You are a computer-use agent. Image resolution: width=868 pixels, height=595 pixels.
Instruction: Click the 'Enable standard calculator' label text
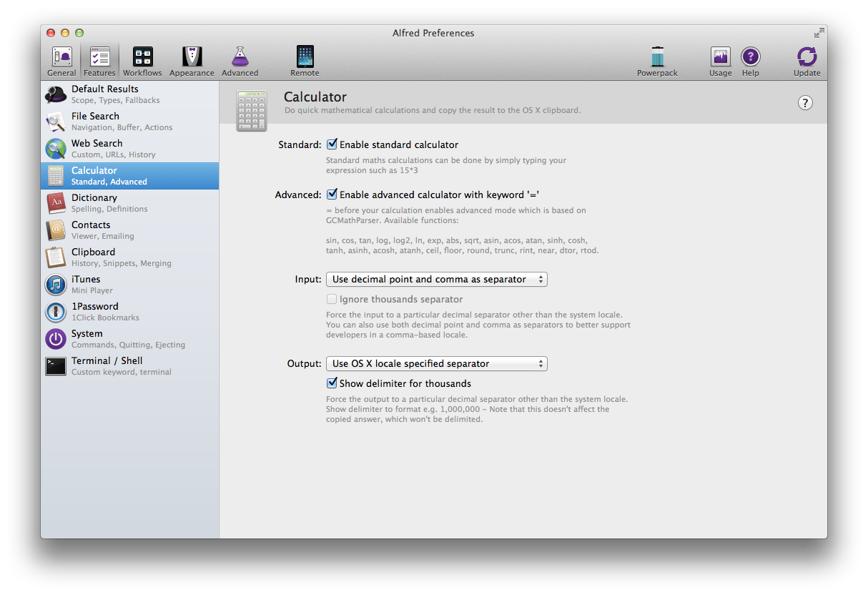click(399, 144)
